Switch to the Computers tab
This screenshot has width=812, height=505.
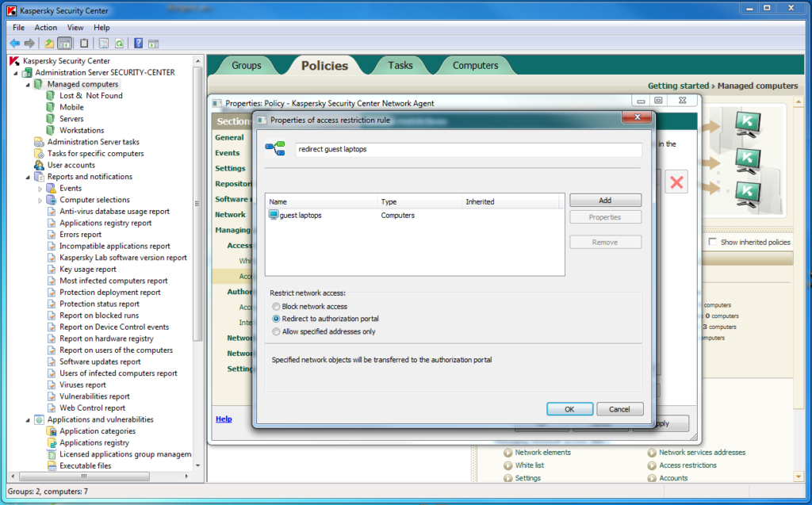[x=476, y=65]
